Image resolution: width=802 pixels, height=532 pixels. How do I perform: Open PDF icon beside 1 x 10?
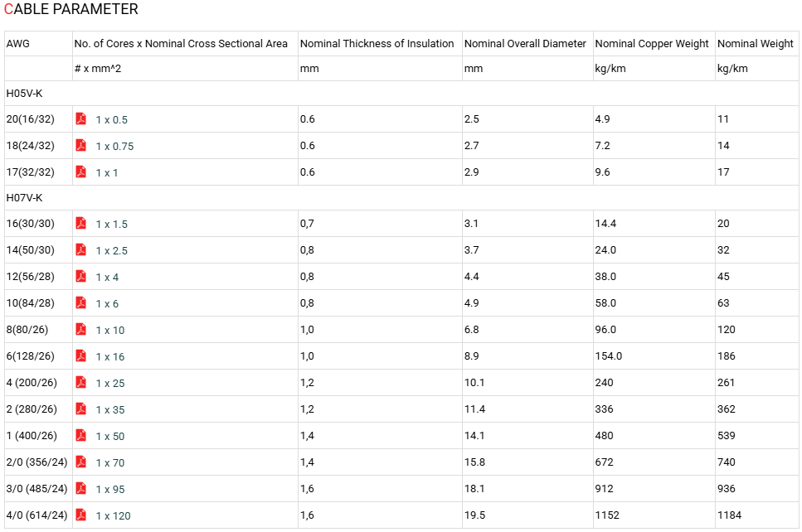80,329
